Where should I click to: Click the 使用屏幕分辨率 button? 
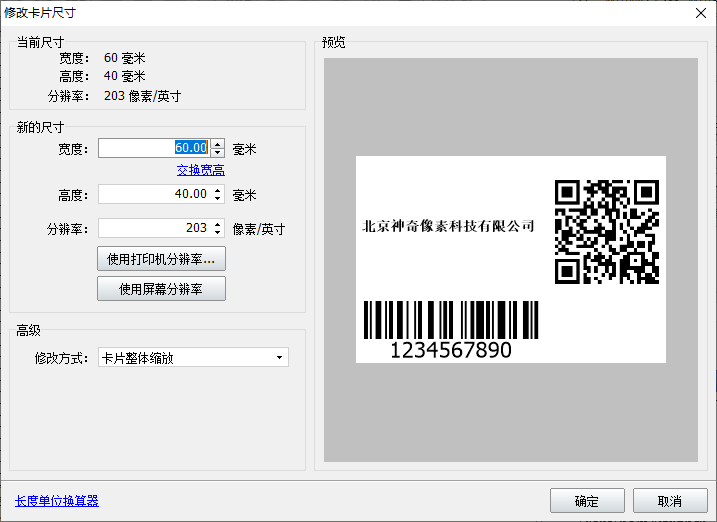coord(161,288)
